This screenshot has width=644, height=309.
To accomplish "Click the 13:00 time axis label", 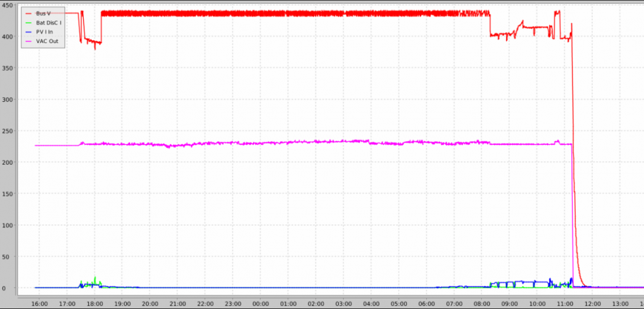I will (620, 304).
